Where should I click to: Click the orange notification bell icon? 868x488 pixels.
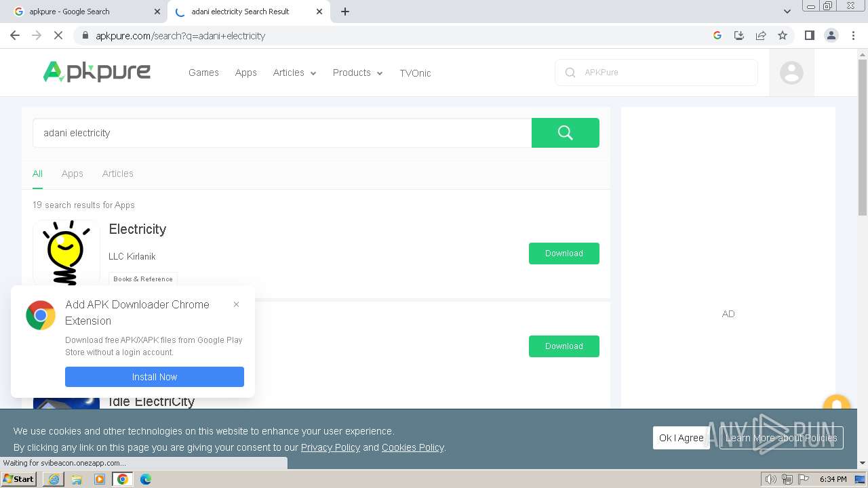click(x=836, y=403)
